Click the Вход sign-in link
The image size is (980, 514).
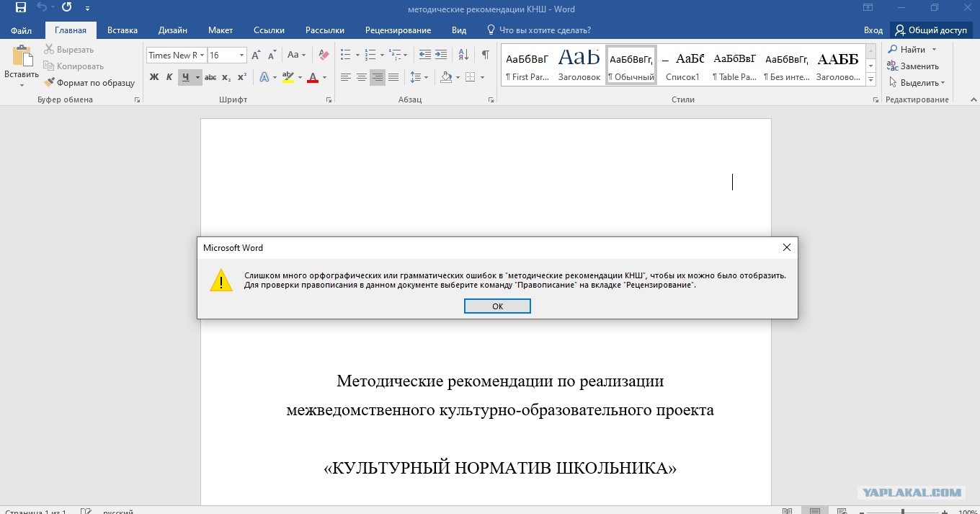[x=873, y=30]
